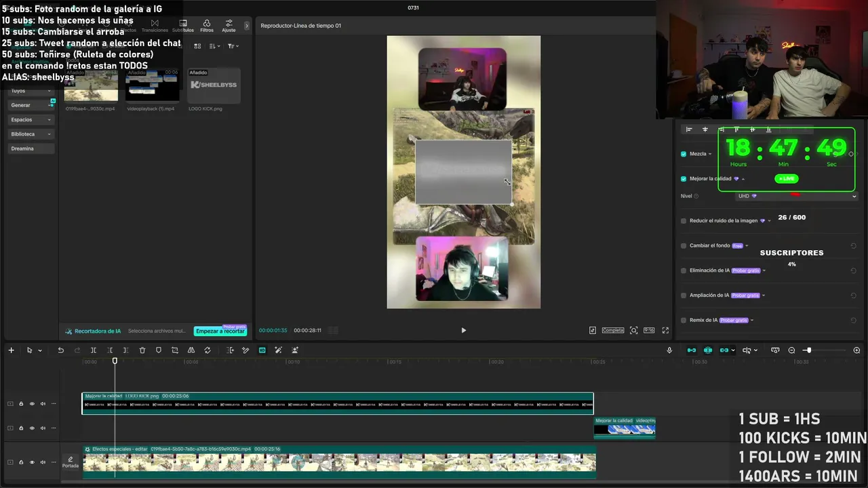Switch to the Transiciones tab

(155, 26)
